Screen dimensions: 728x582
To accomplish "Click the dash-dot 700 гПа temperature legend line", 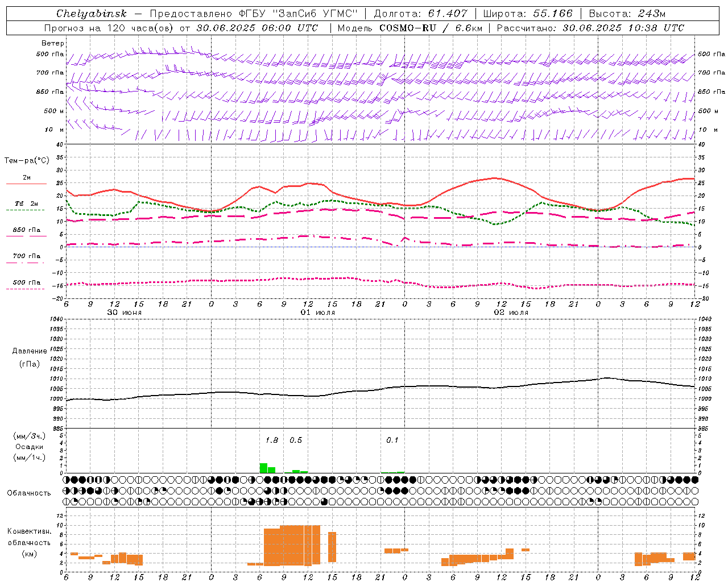I will [x=26, y=263].
